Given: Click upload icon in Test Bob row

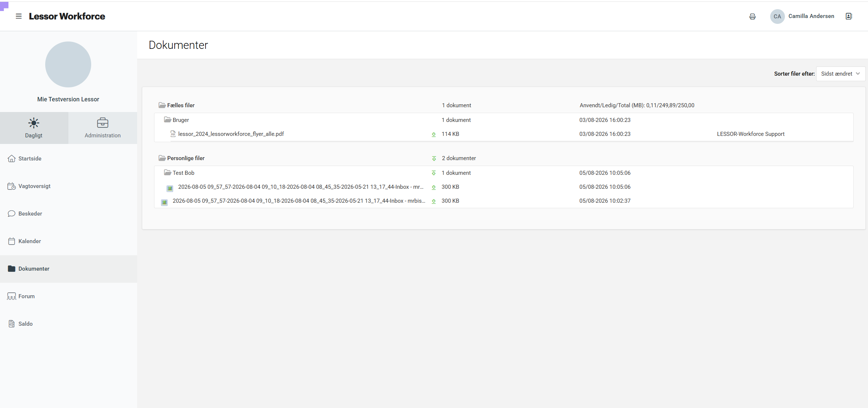Looking at the screenshot, I should coord(433,173).
